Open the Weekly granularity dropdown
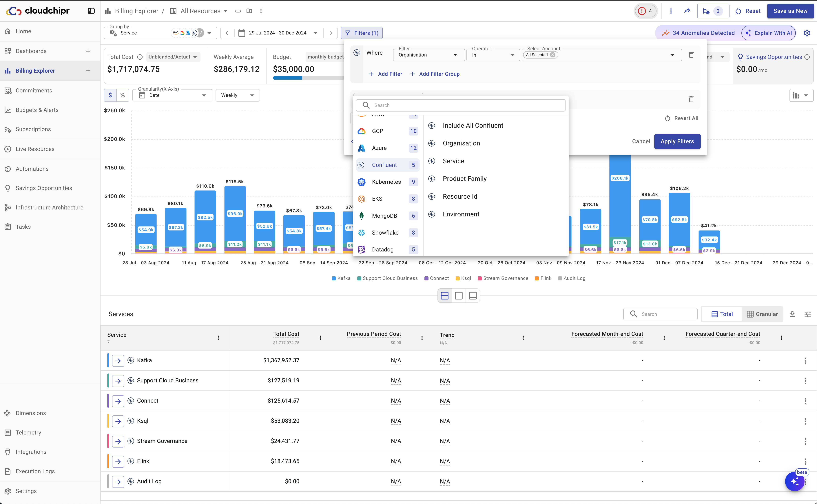The width and height of the screenshot is (817, 504). pyautogui.click(x=237, y=95)
